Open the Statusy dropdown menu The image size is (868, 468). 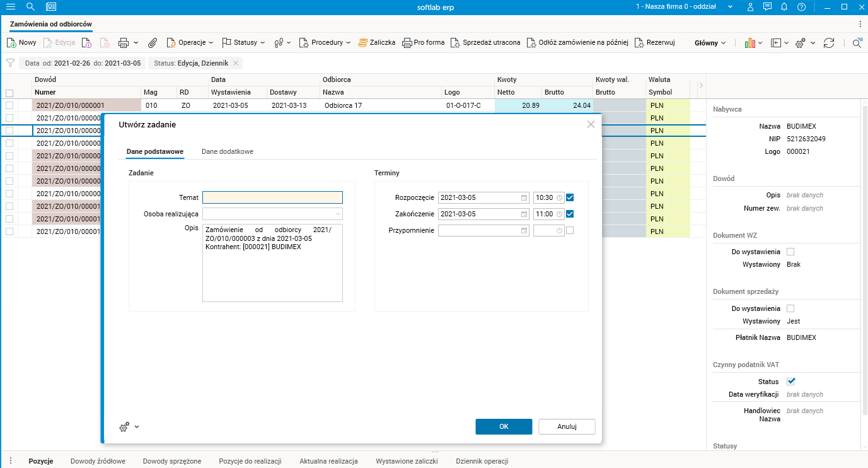pyautogui.click(x=245, y=43)
